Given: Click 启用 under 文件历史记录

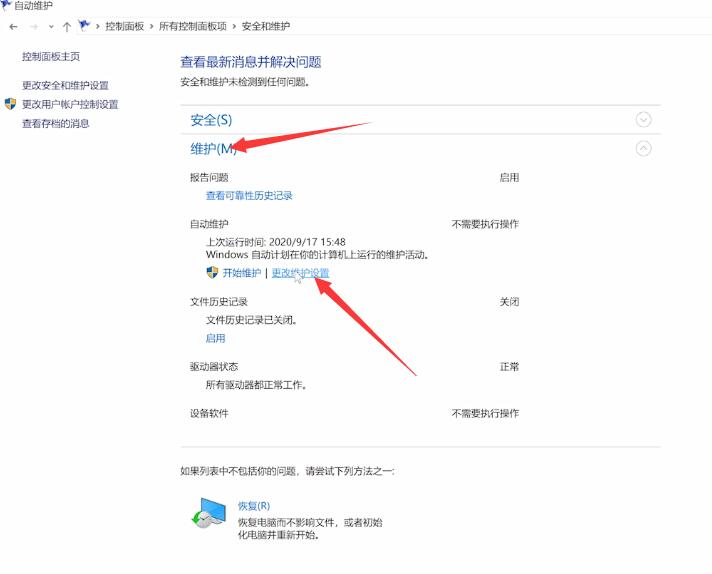Looking at the screenshot, I should tap(215, 338).
